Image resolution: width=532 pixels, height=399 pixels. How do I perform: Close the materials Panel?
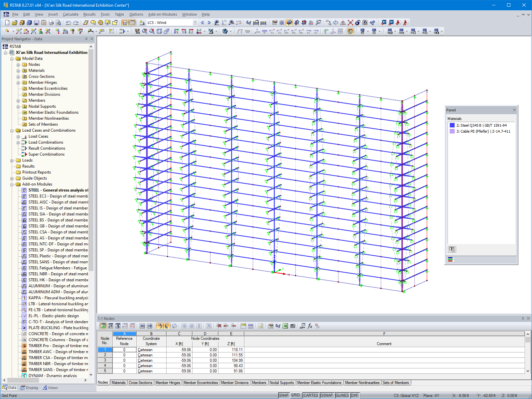click(514, 110)
